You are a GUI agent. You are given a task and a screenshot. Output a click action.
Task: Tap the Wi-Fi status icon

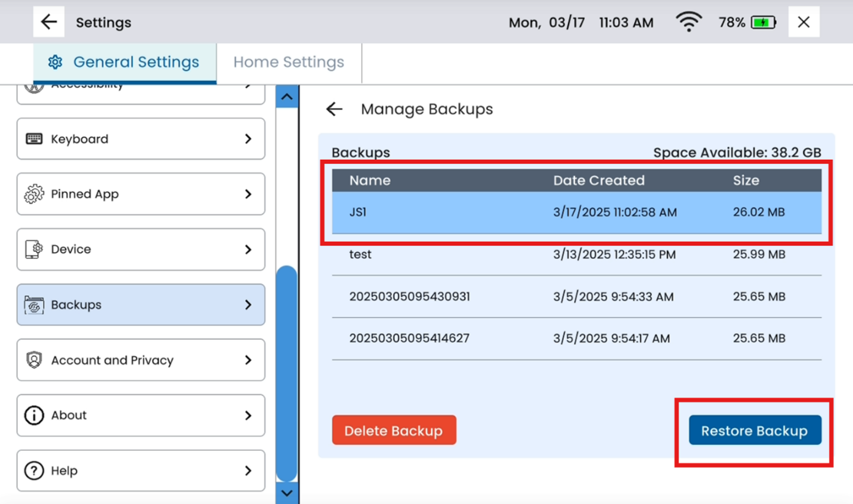pyautogui.click(x=688, y=23)
